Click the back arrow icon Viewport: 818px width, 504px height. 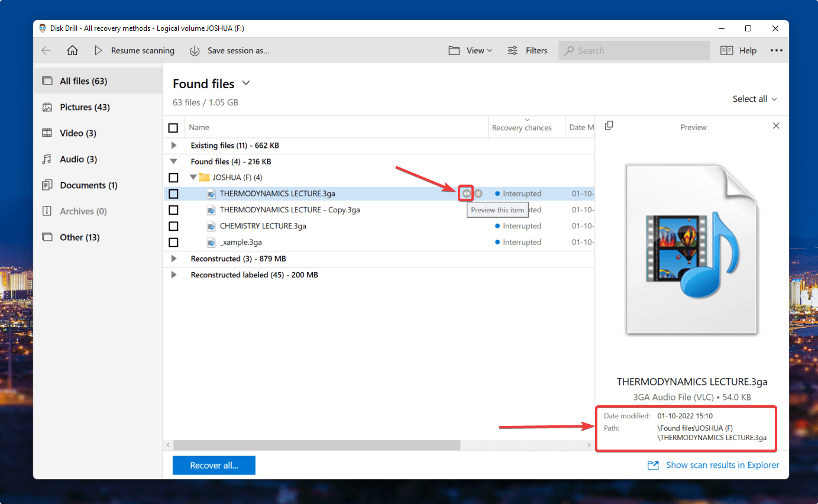click(46, 51)
